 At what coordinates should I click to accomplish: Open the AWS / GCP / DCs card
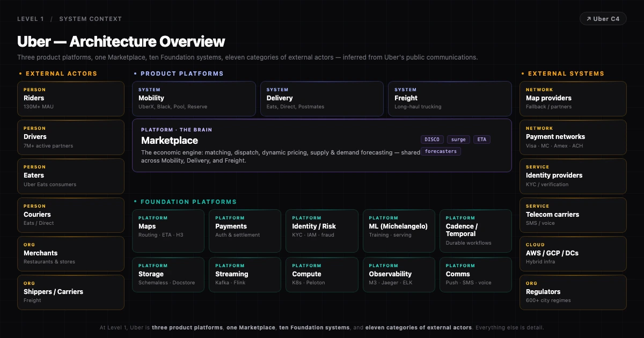tap(573, 254)
